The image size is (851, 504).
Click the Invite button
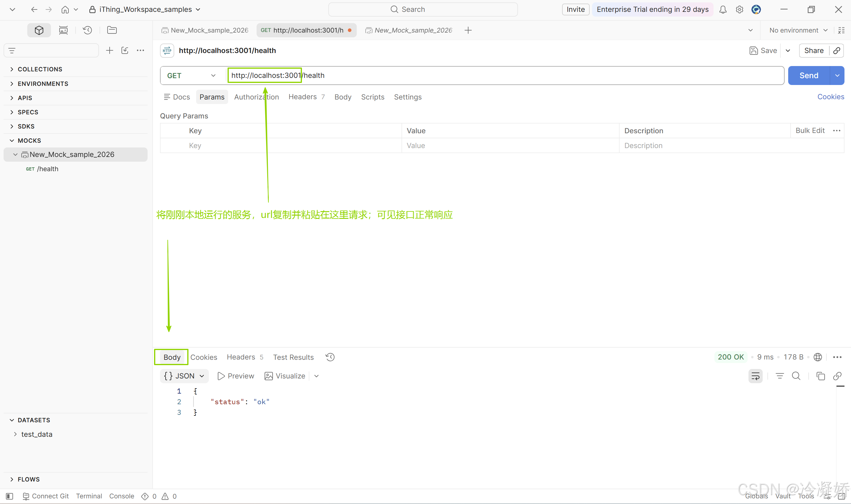click(x=575, y=9)
